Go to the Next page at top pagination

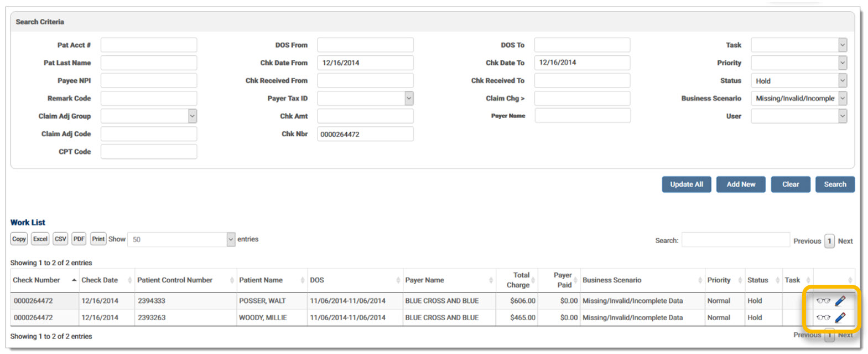(845, 241)
